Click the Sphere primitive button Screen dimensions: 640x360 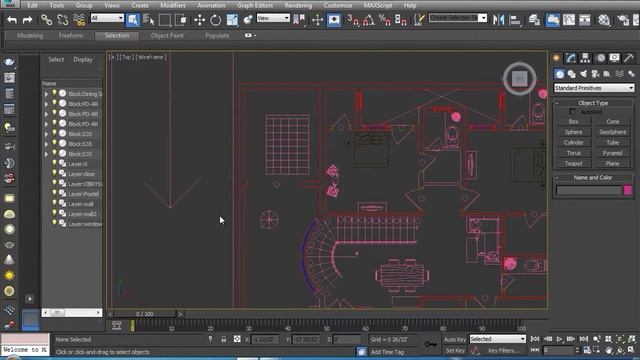pyautogui.click(x=573, y=132)
